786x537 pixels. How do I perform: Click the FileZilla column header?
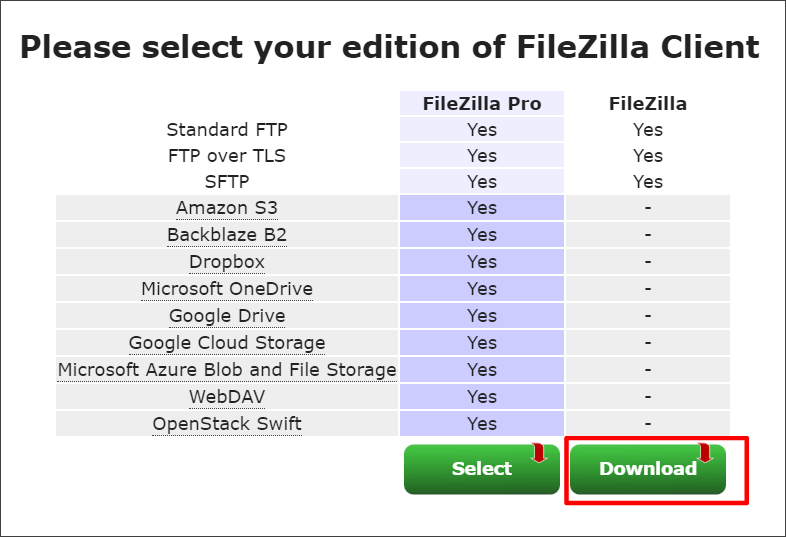click(648, 104)
